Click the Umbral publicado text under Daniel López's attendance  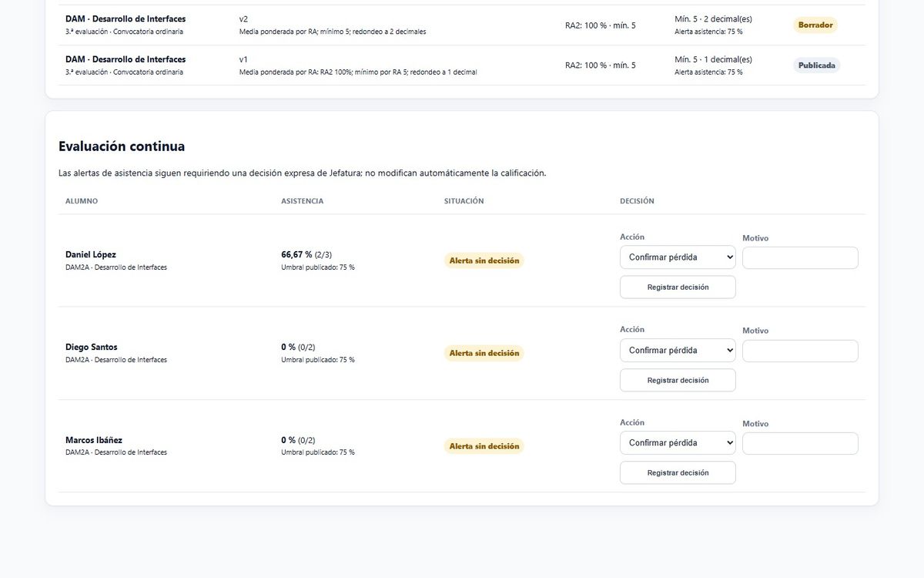tap(318, 267)
